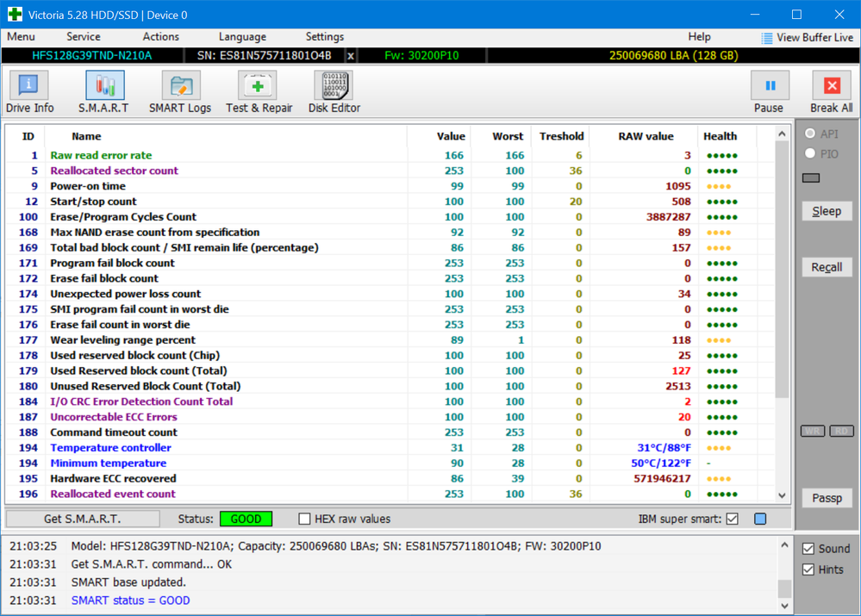Screen dimensions: 861x616
Task: Click the View Buffer Live icon
Action: tap(767, 38)
